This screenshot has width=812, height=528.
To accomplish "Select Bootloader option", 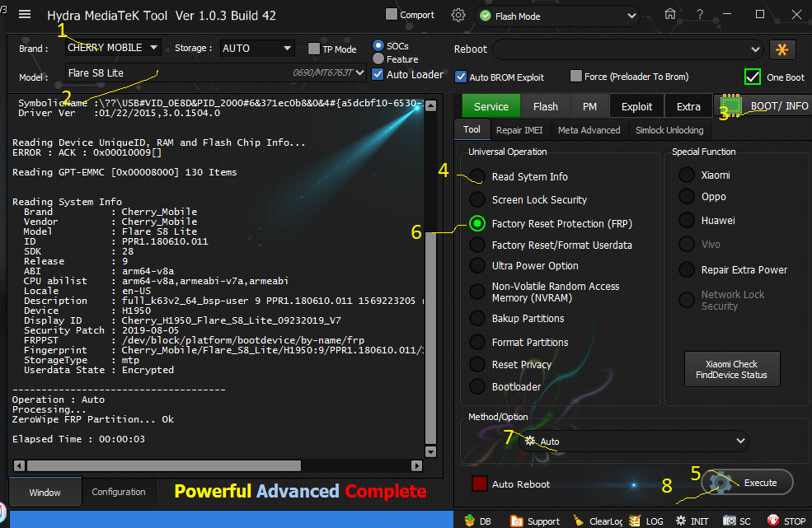I will (x=477, y=386).
